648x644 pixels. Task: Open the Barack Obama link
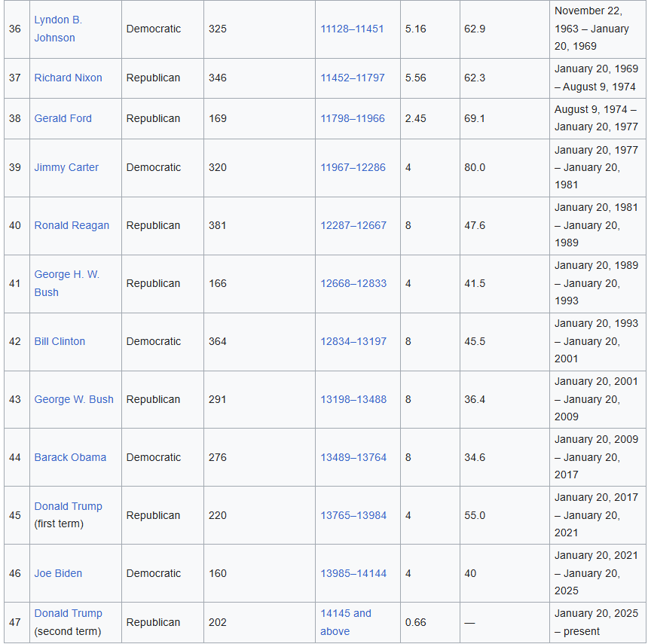coord(70,457)
